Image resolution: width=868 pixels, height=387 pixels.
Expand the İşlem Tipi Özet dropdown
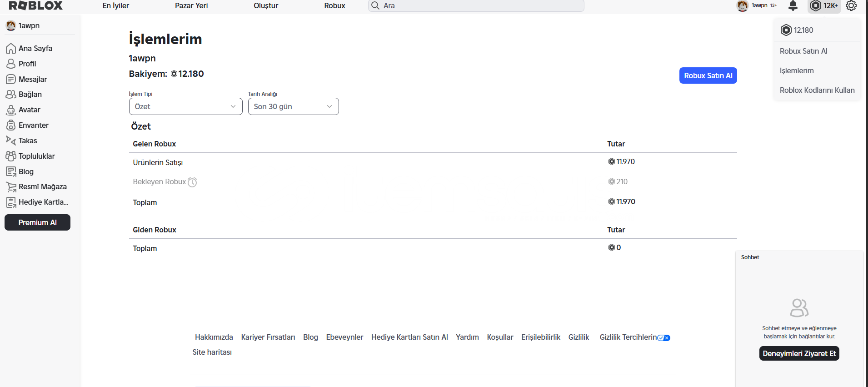(185, 106)
